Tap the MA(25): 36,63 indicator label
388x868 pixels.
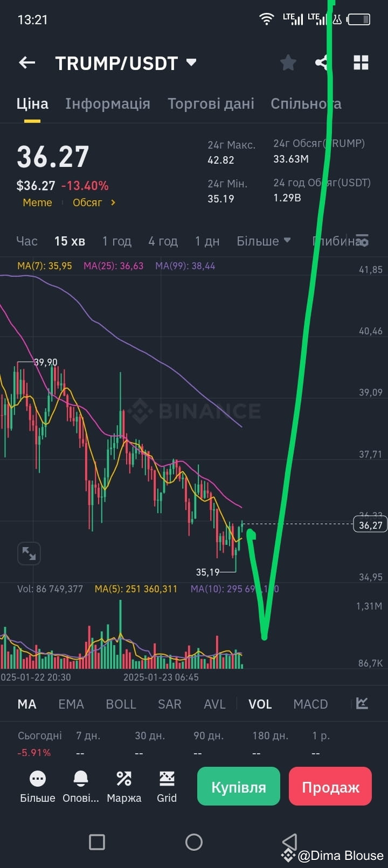[114, 266]
